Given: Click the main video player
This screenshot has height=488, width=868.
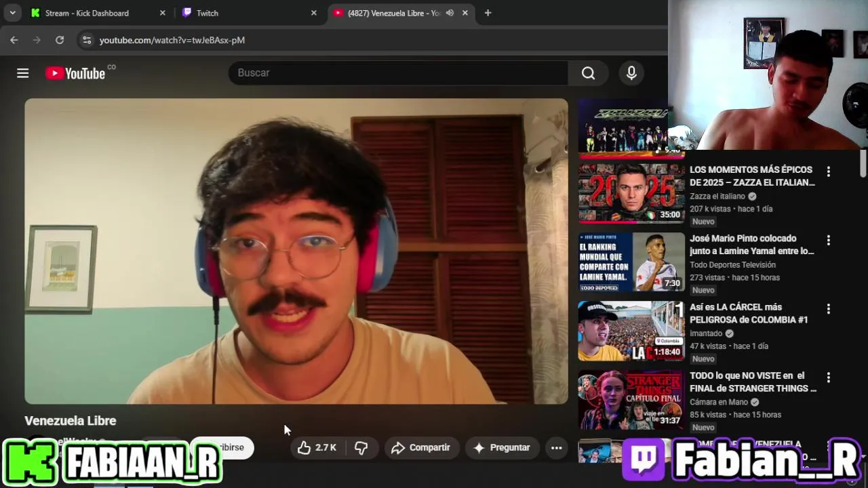Looking at the screenshot, I should click(296, 251).
